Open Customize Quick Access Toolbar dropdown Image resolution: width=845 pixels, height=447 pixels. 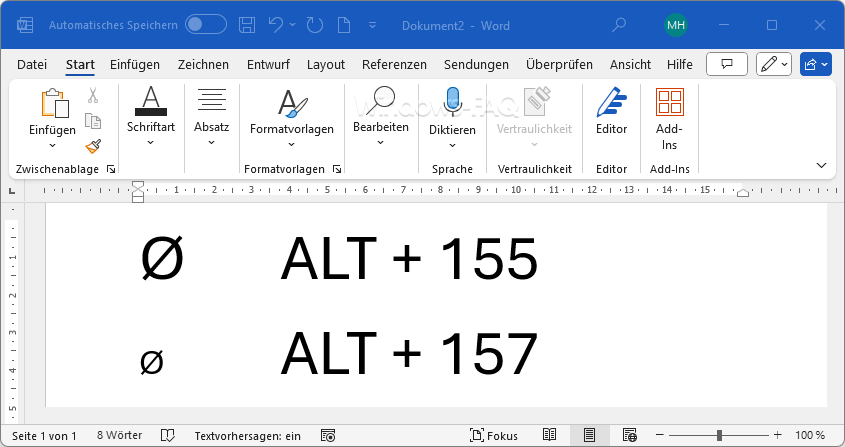tap(372, 25)
